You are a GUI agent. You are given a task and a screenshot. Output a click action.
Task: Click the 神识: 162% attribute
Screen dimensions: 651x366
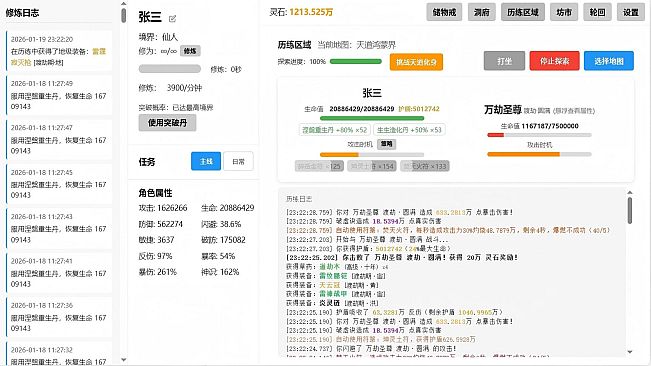tap(220, 272)
